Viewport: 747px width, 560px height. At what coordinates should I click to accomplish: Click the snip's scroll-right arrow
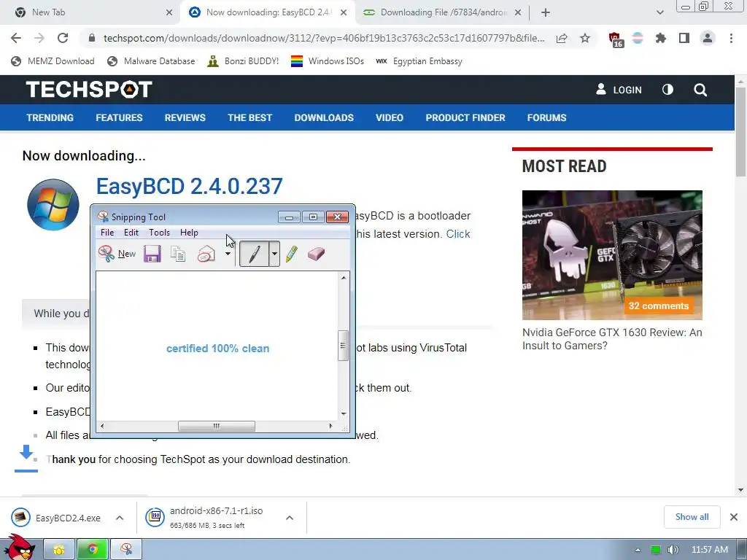point(330,426)
